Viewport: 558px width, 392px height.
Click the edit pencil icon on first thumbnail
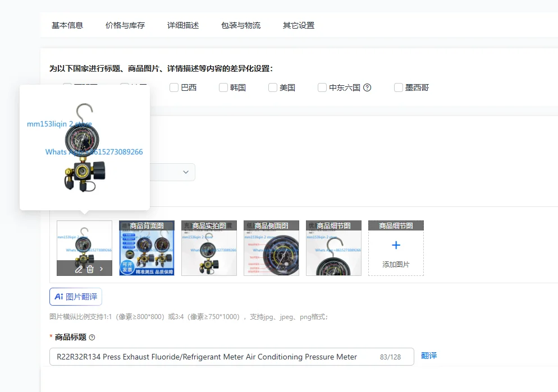tap(79, 269)
